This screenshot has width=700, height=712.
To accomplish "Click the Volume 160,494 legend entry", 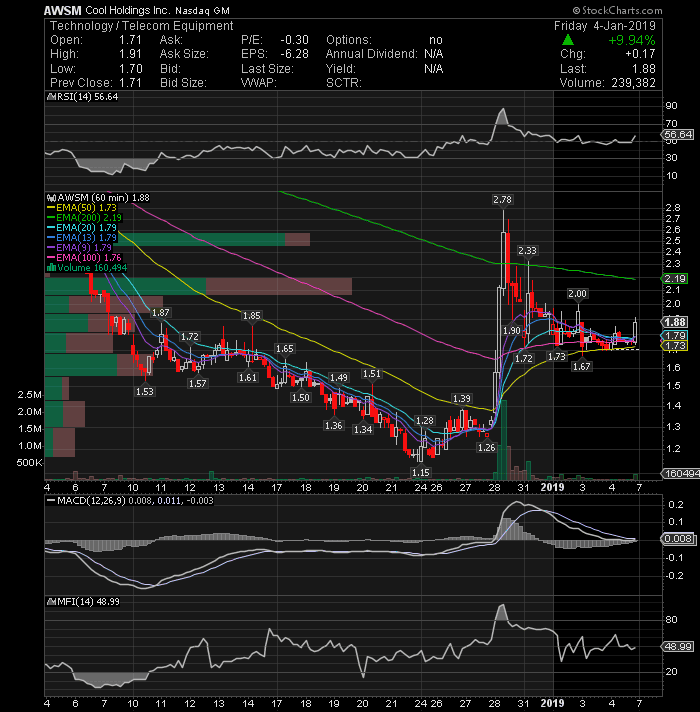I will pyautogui.click(x=87, y=268).
